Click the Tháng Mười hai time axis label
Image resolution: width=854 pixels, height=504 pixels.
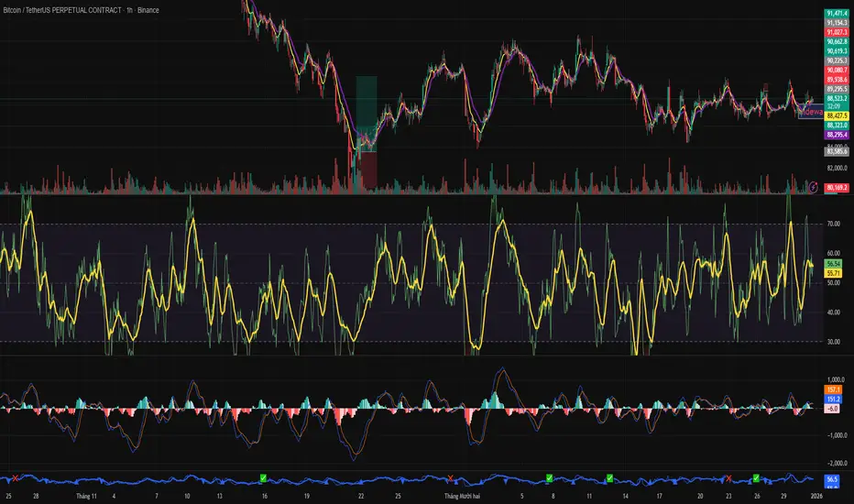point(462,497)
